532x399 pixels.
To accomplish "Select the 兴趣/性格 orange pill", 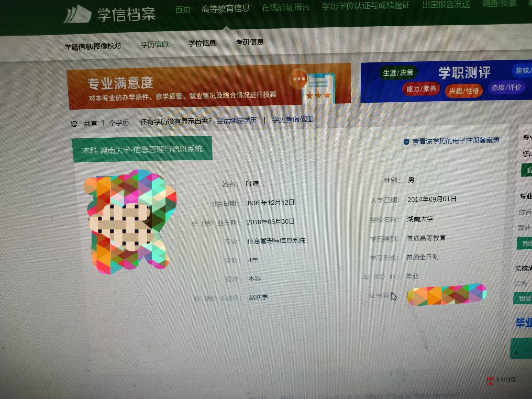I will tap(464, 91).
